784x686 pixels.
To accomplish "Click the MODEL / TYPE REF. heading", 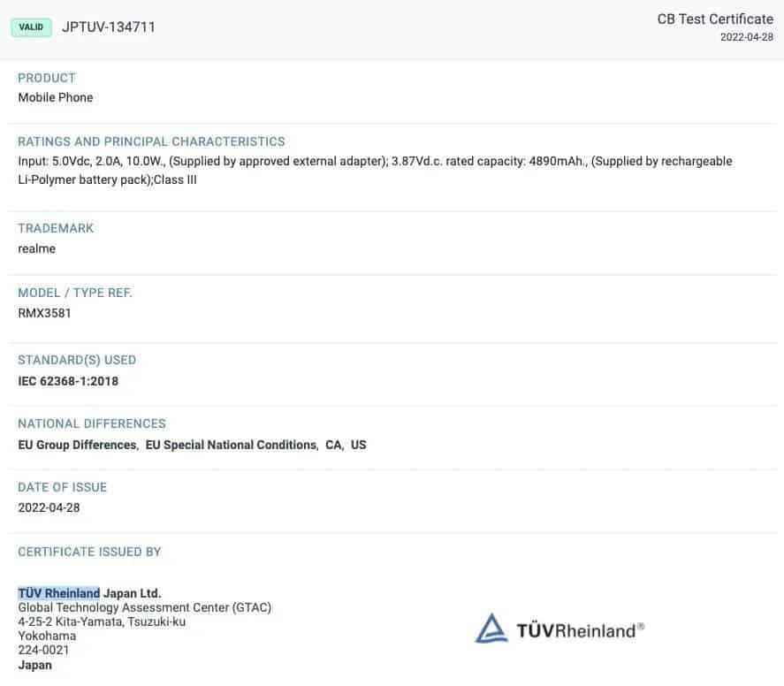I will tap(75, 293).
